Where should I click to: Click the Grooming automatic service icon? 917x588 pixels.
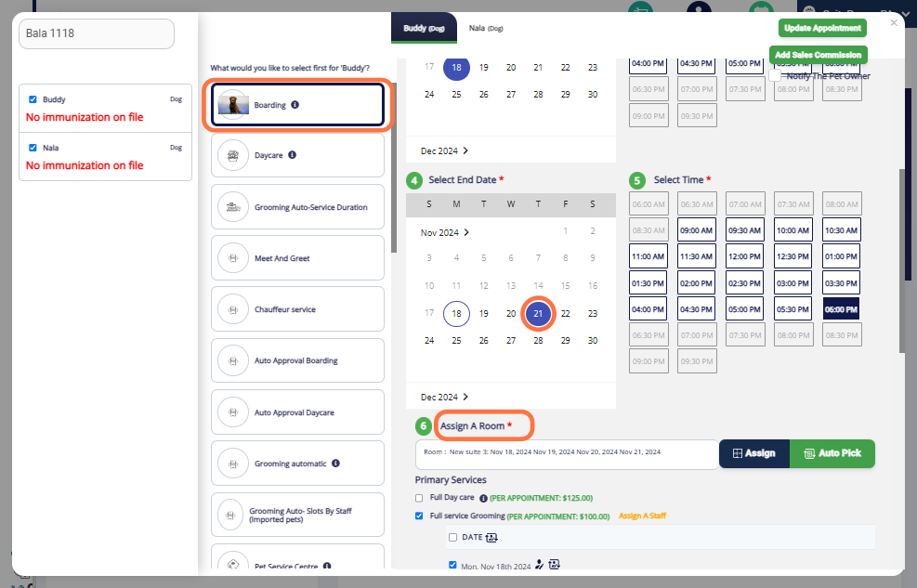[x=233, y=464]
